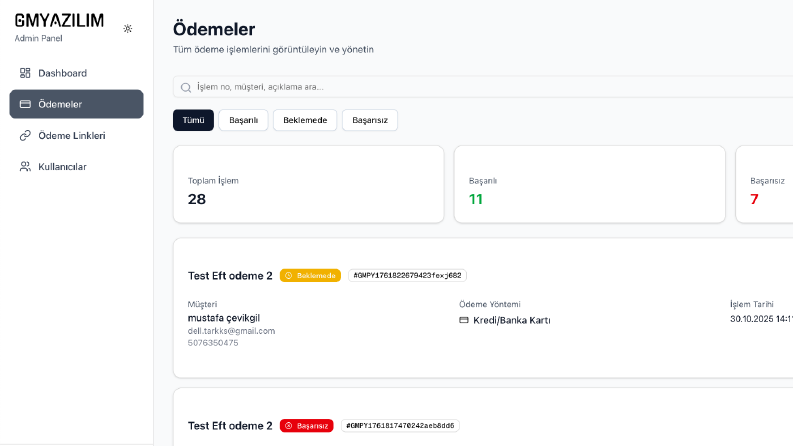Click the GMYAZILIM logo
793x446 pixels.
pyautogui.click(x=59, y=21)
